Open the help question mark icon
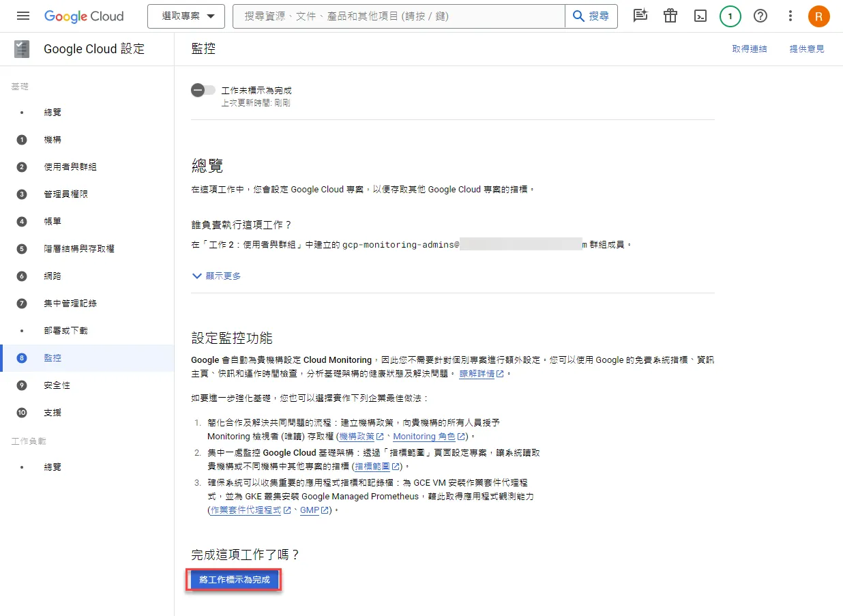 tap(760, 16)
